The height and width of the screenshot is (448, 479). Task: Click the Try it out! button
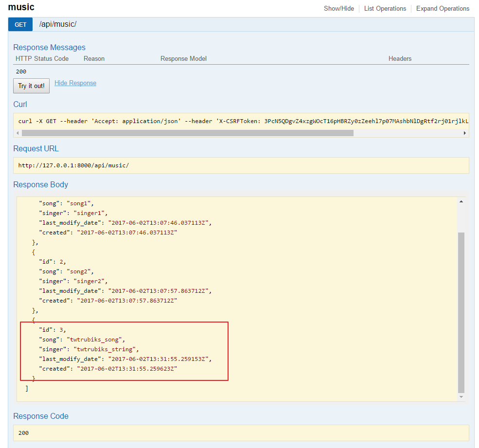coord(31,86)
